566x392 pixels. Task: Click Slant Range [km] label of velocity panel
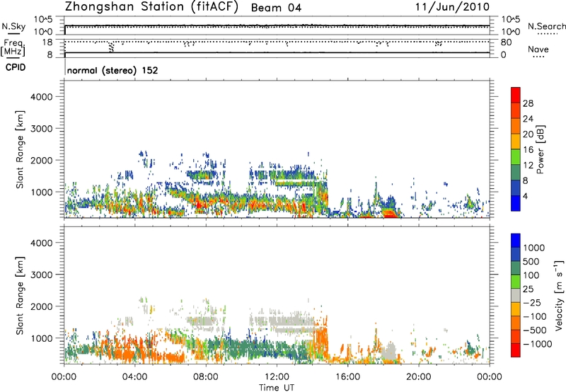point(20,296)
